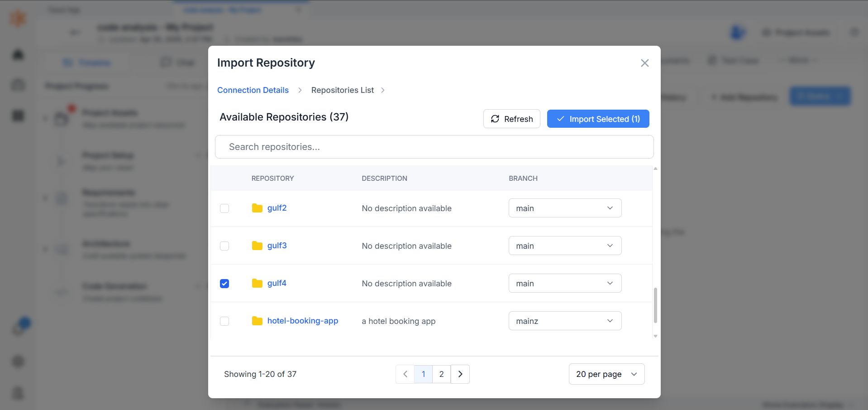This screenshot has width=868, height=410.
Task: Select the hotel-booking-app checkbox
Action: [x=224, y=321]
